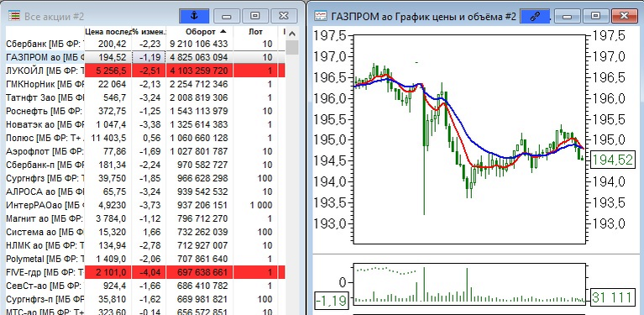Image resolution: width=644 pixels, height=315 pixels.
Task: Click the stocks table vertical scrollbar thumb
Action: coord(292,47)
